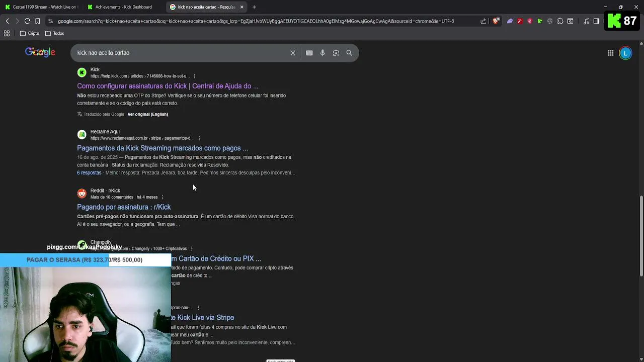Viewport: 644px width, 362px height.
Task: Reload the current page
Action: pyautogui.click(x=27, y=21)
